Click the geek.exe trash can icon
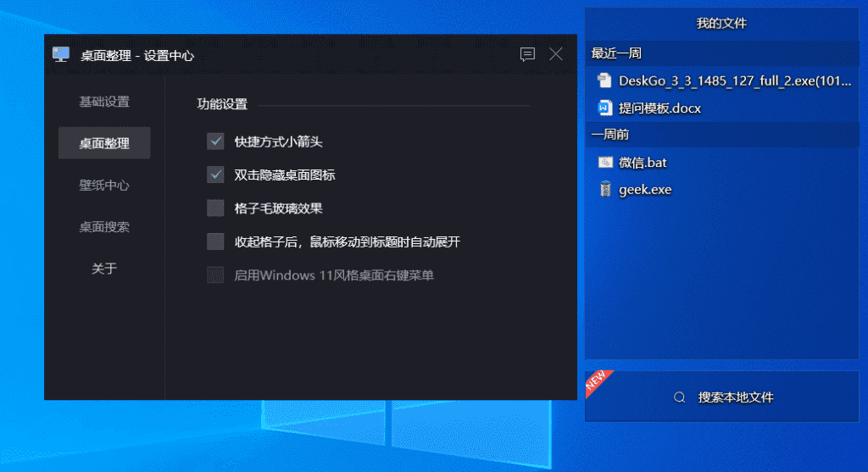This screenshot has height=472, width=868. pyautogui.click(x=604, y=189)
